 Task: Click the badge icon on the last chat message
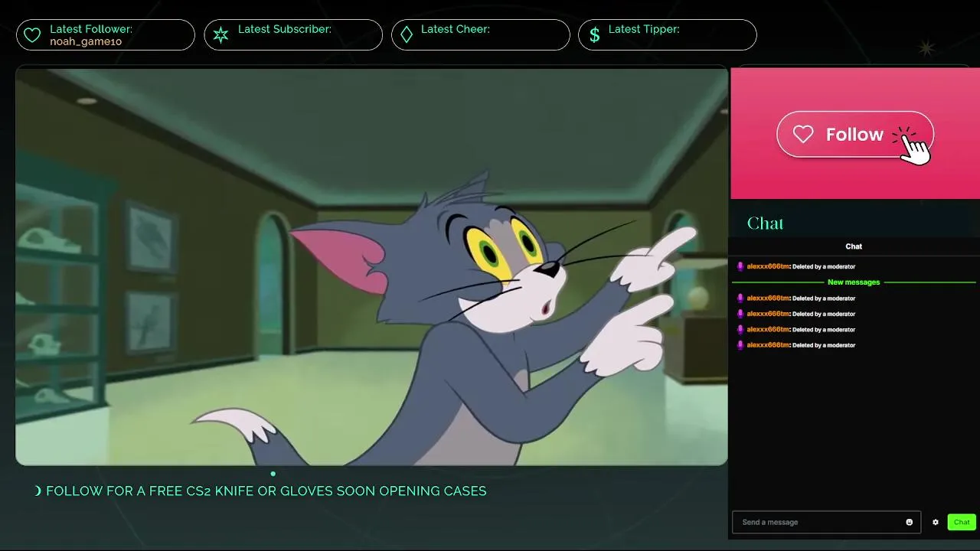point(740,345)
